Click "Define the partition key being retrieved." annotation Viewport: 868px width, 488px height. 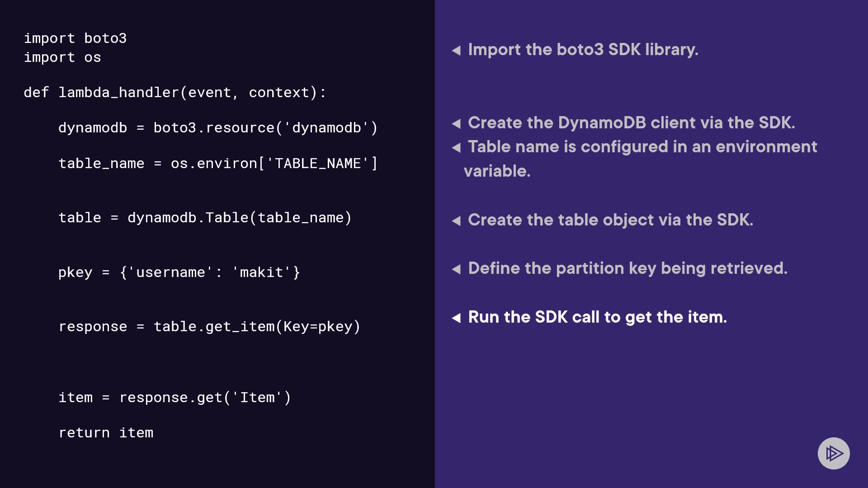[627, 268]
